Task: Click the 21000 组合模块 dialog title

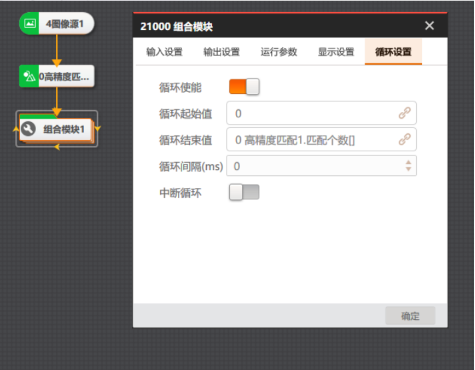Action: point(176,26)
